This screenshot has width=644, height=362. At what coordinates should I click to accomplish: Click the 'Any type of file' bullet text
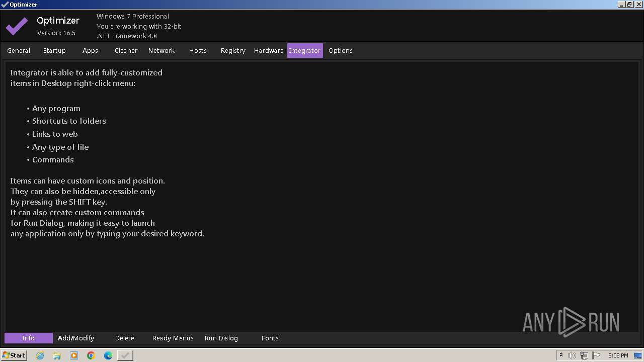click(60, 147)
